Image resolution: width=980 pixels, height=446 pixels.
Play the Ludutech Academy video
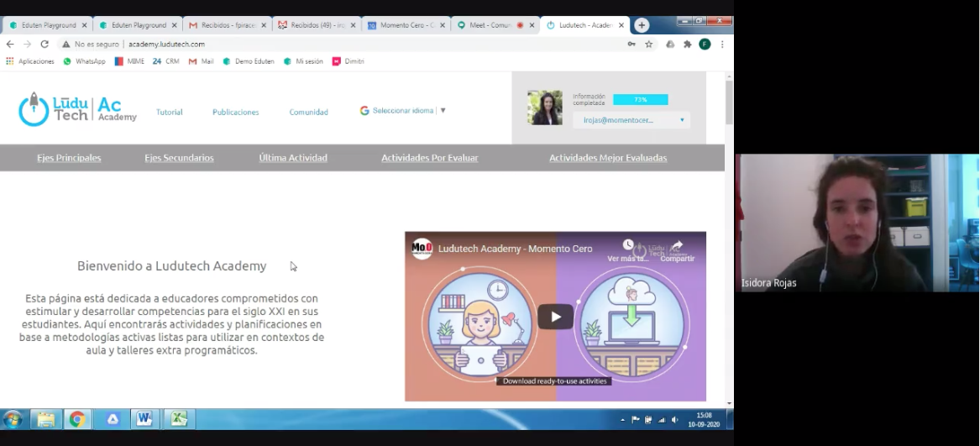point(555,317)
